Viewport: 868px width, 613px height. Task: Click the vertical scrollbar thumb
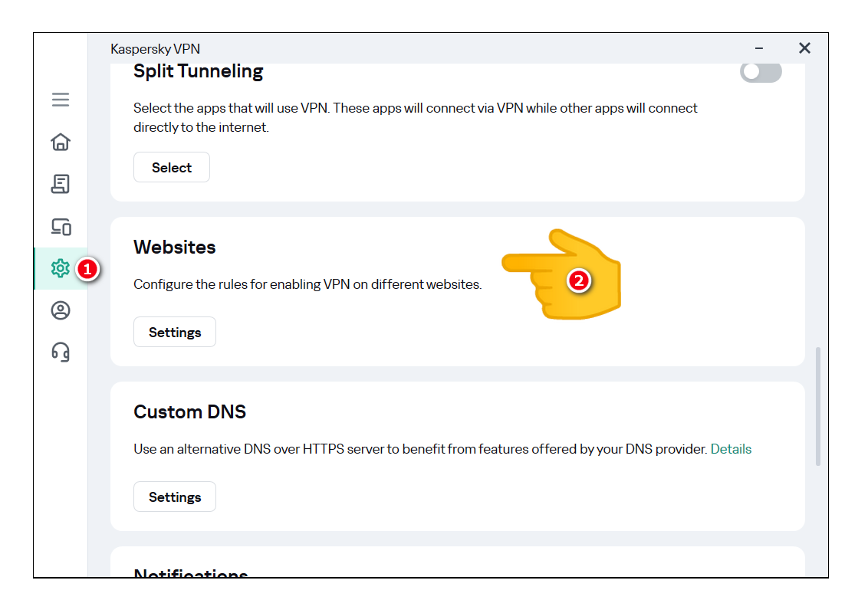pos(817,407)
